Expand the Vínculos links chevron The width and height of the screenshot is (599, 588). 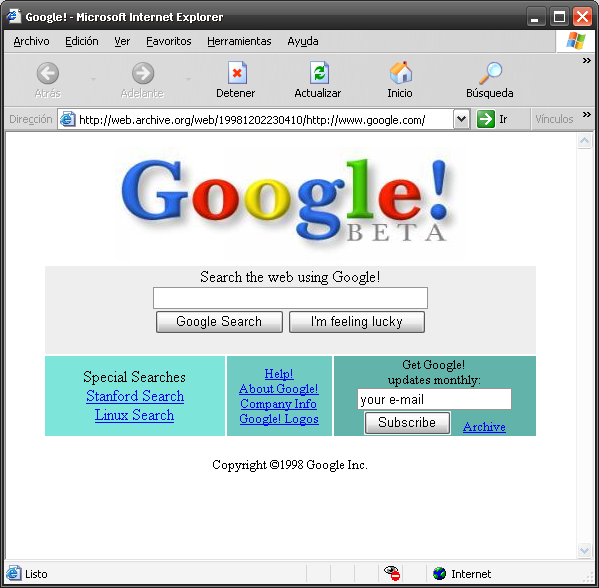coord(586,114)
